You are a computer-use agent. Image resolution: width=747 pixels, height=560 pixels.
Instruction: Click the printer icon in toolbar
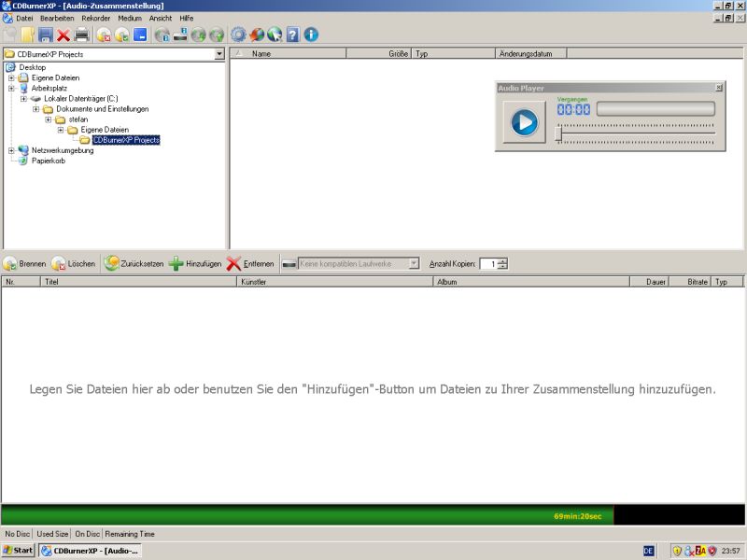point(82,35)
